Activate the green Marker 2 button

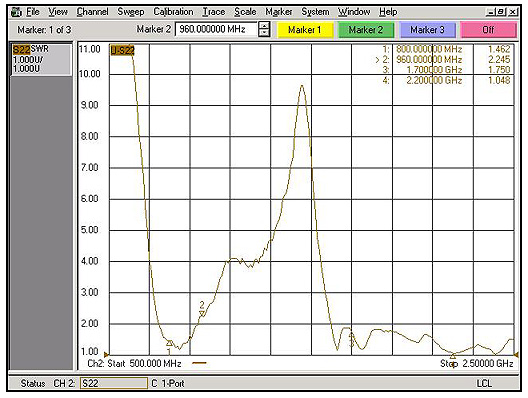click(x=366, y=30)
